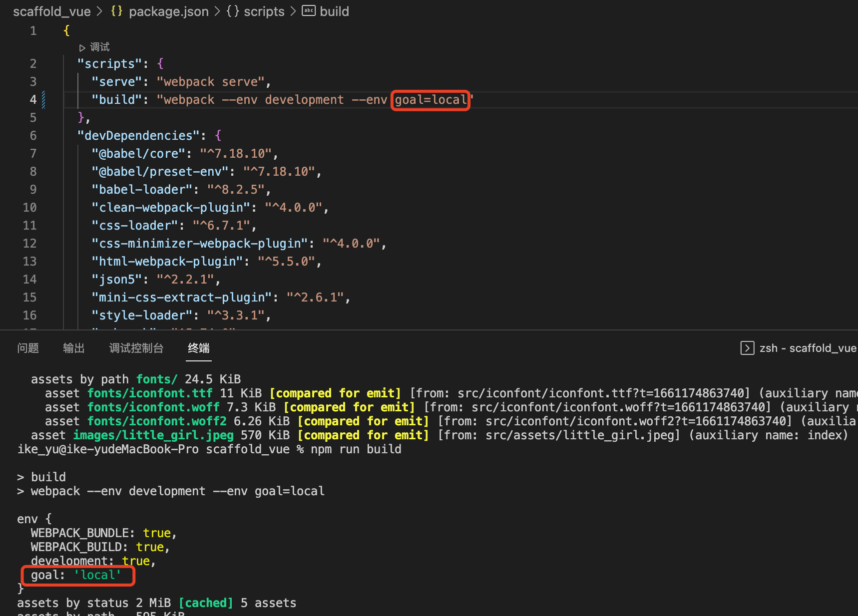Click "babel-loader" on line 9
The width and height of the screenshot is (858, 616).
tap(142, 190)
